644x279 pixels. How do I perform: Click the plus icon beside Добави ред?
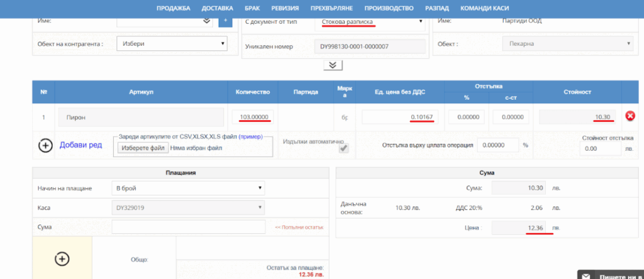point(45,145)
